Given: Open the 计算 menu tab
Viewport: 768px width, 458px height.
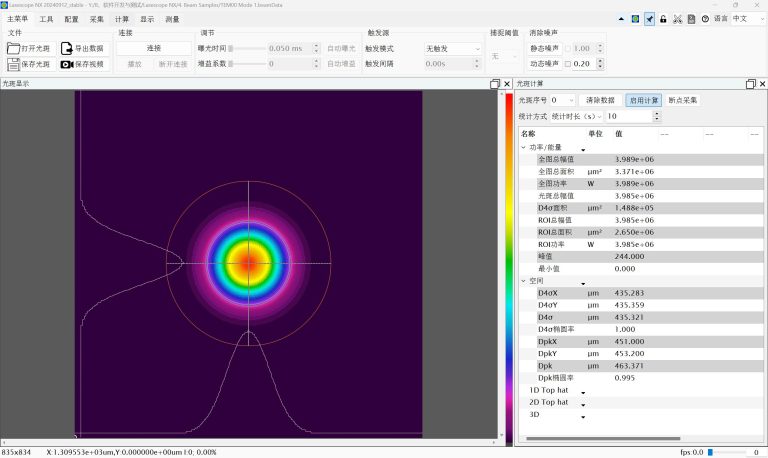Looking at the screenshot, I should click(x=122, y=19).
